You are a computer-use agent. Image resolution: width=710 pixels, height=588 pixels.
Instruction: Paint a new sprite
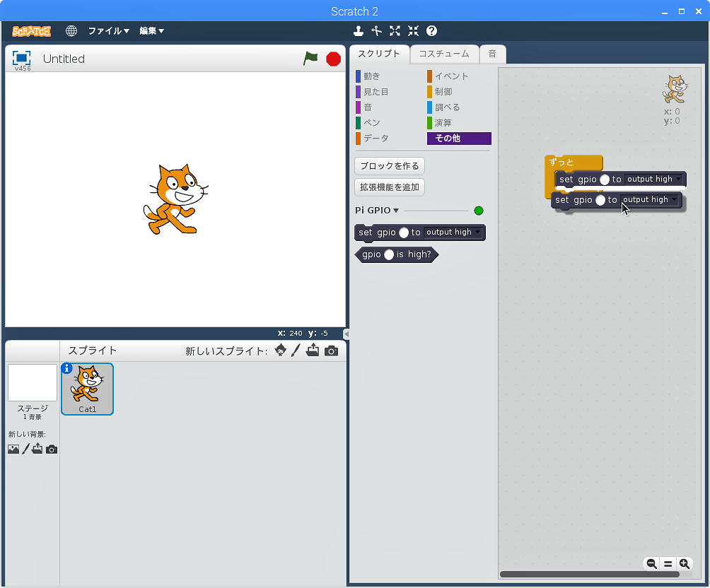[x=296, y=351]
